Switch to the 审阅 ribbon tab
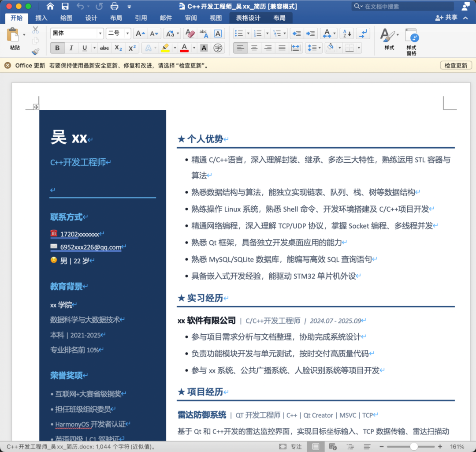This screenshot has height=452, width=476. [x=191, y=18]
